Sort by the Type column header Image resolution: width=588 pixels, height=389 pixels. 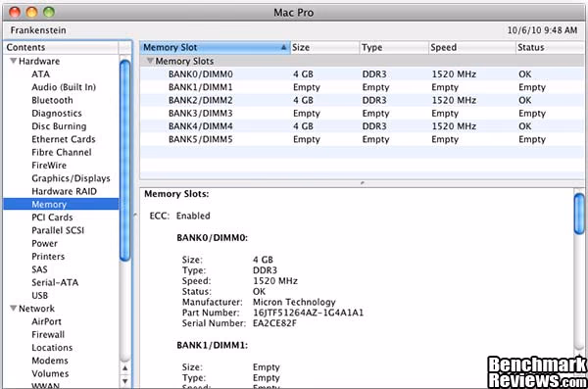pyautogui.click(x=394, y=47)
